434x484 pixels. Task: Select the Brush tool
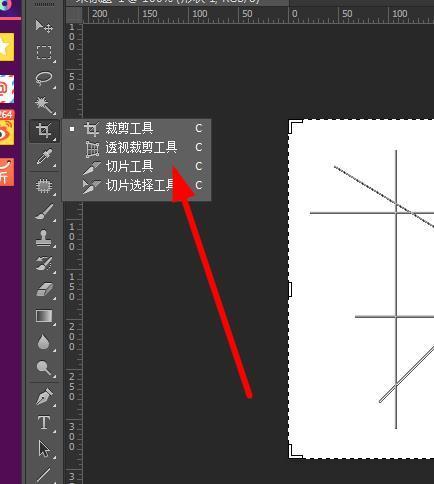44,212
